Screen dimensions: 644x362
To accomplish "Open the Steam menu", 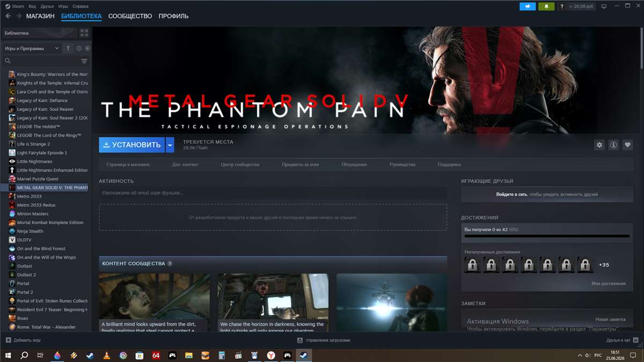I will (15, 6).
